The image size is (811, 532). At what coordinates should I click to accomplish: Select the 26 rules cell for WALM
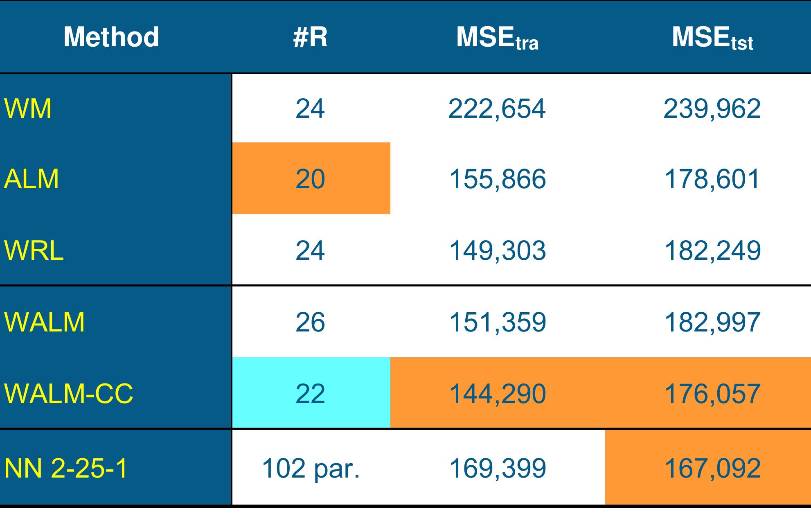(310, 322)
